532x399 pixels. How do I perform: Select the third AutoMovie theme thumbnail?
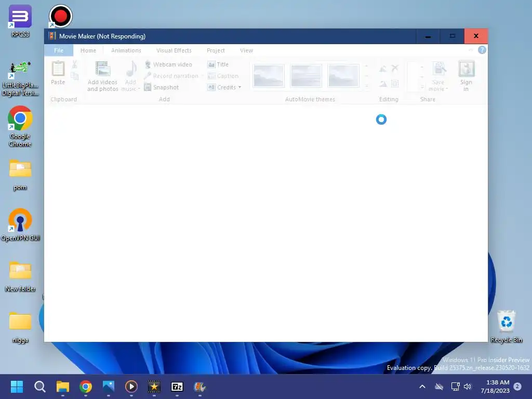[343, 76]
